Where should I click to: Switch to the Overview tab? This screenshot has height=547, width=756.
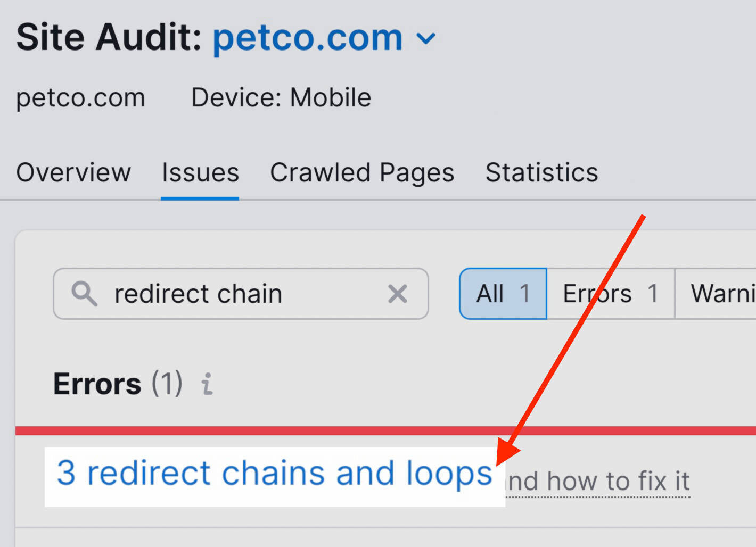[x=73, y=172]
